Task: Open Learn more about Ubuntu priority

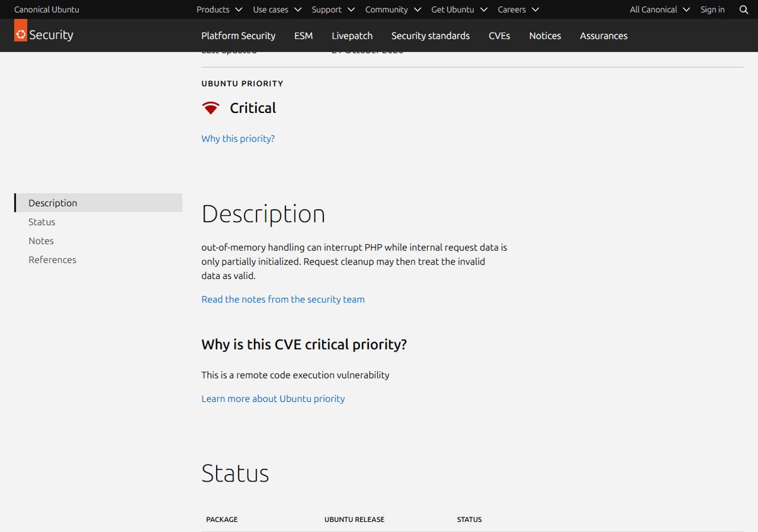Action: 273,398
